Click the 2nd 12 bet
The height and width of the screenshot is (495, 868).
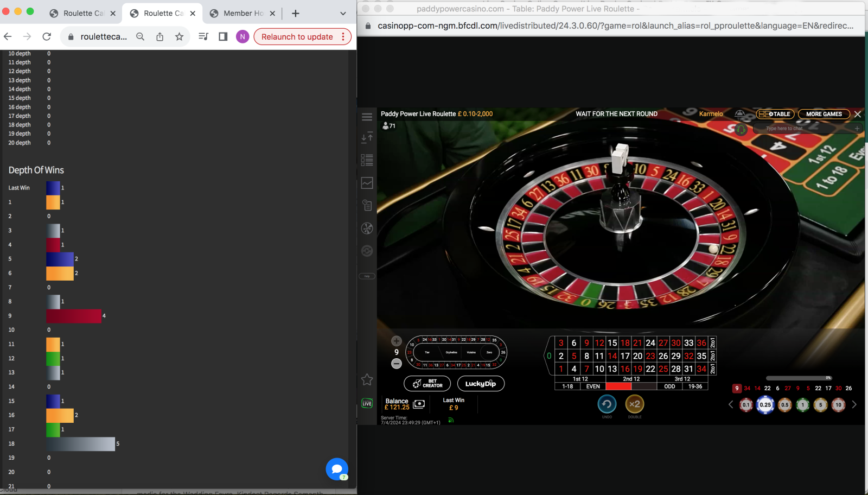pos(631,379)
